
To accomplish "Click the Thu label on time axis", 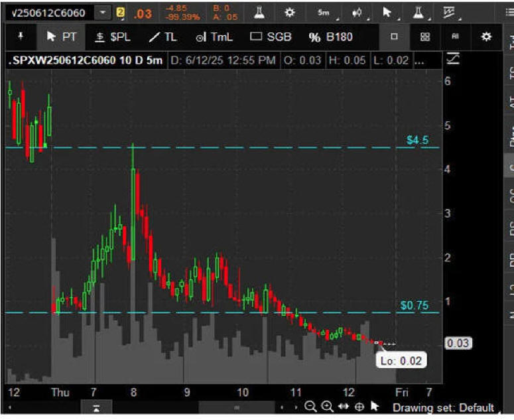I will (60, 392).
